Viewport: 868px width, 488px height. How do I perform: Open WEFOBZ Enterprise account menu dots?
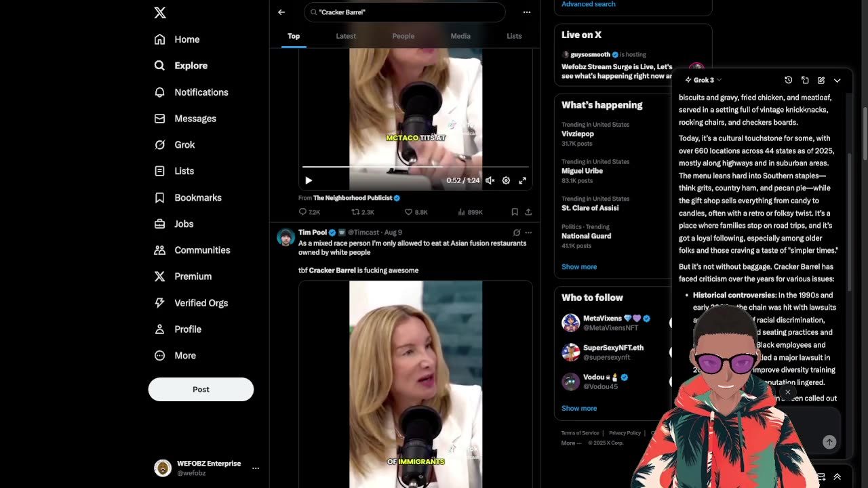[x=256, y=468]
